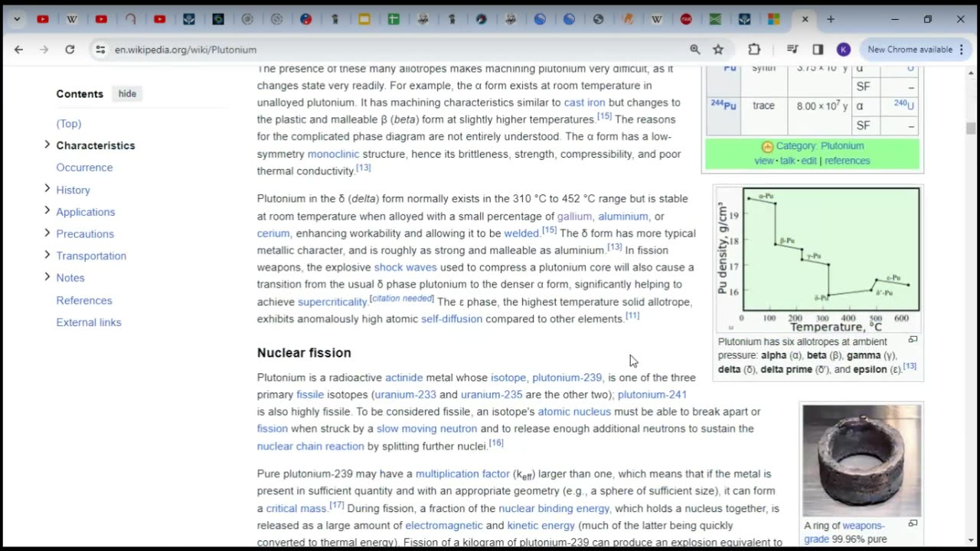Screen dimensions: 980x551
Task: Open a new browser tab
Action: point(831,19)
